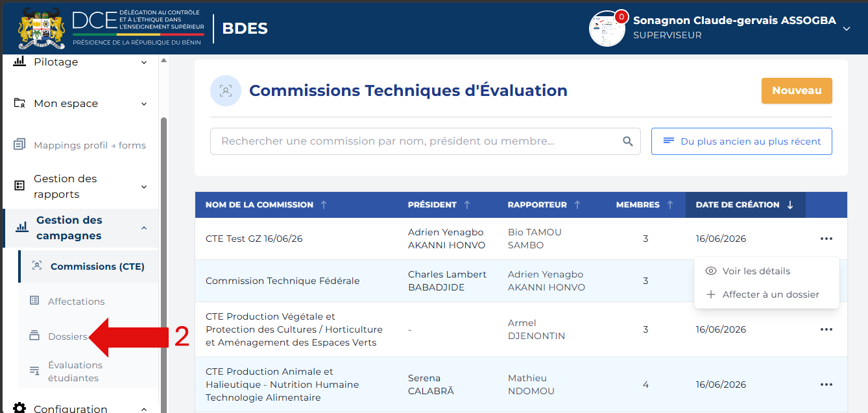
Task: Open Évaluations étudiantes in sidebar
Action: 75,372
